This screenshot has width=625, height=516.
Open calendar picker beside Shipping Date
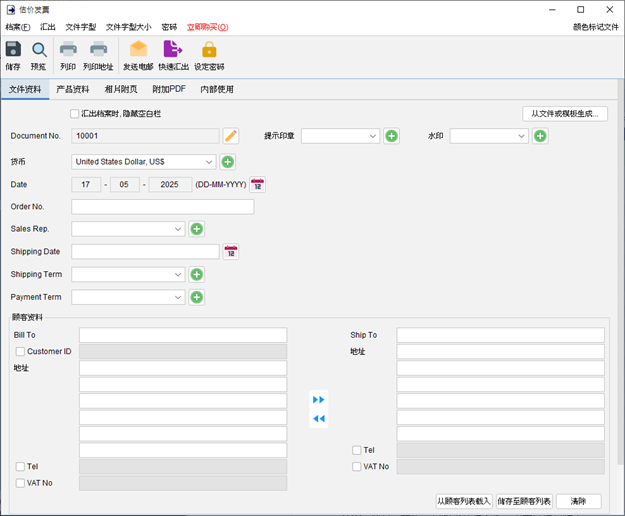[x=231, y=251]
